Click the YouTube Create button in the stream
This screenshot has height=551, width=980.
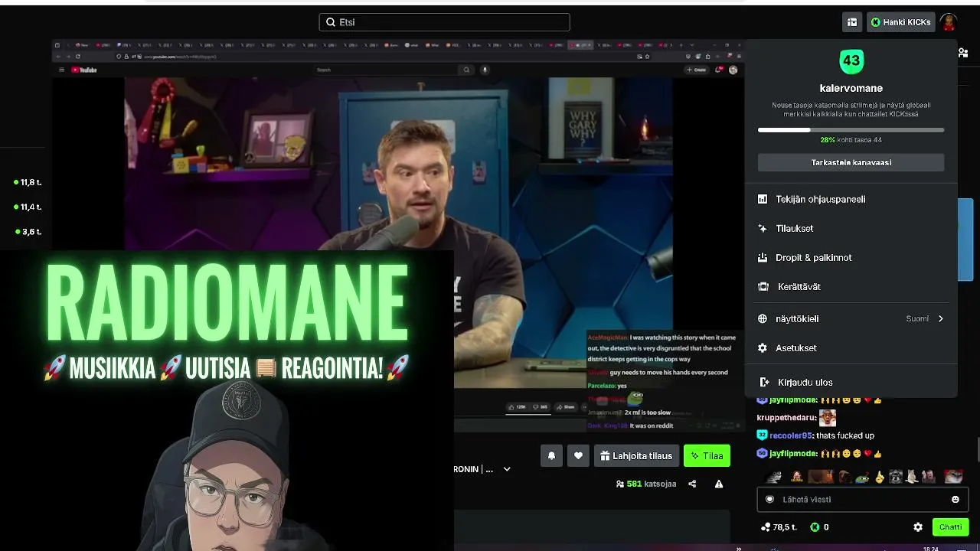tap(697, 70)
